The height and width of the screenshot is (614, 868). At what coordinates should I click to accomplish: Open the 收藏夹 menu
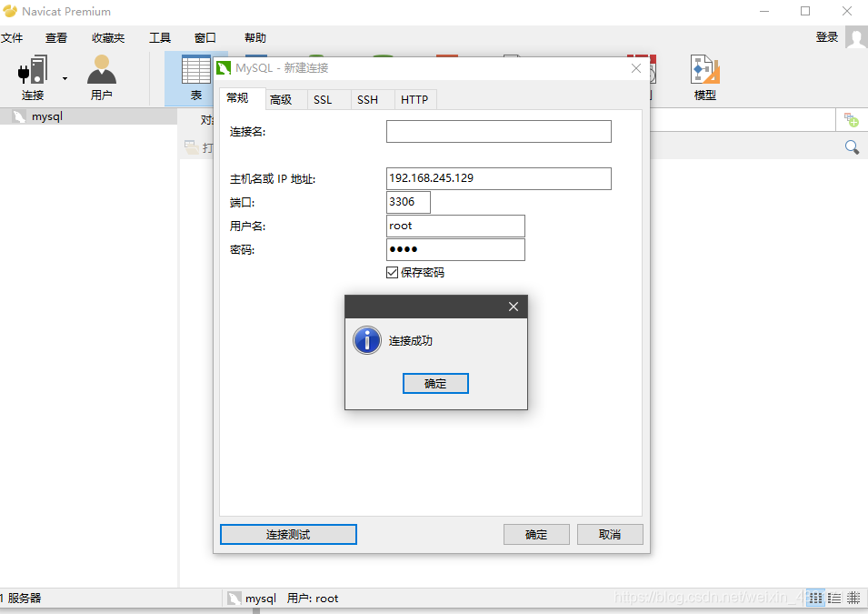(108, 37)
